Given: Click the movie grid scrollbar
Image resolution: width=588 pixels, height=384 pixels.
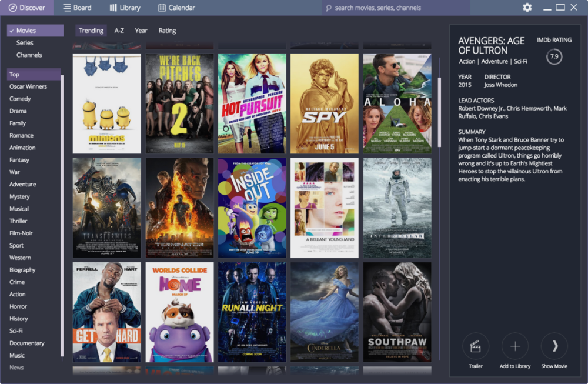Looking at the screenshot, I should point(439,112).
